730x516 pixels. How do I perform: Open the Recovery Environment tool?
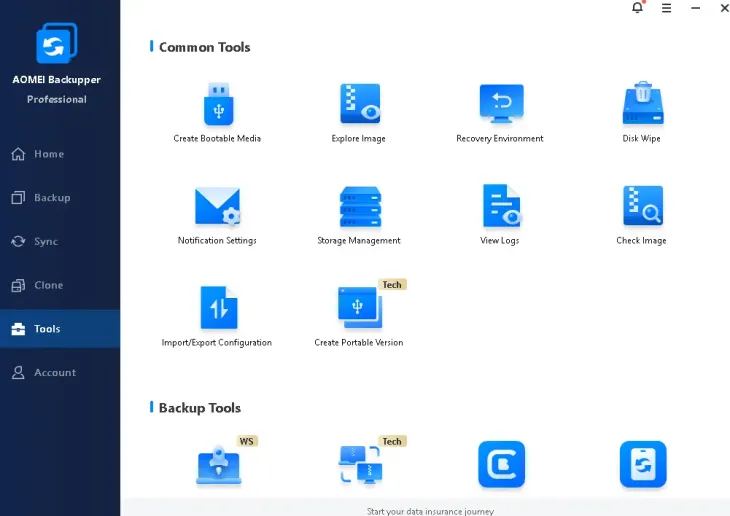(x=500, y=105)
